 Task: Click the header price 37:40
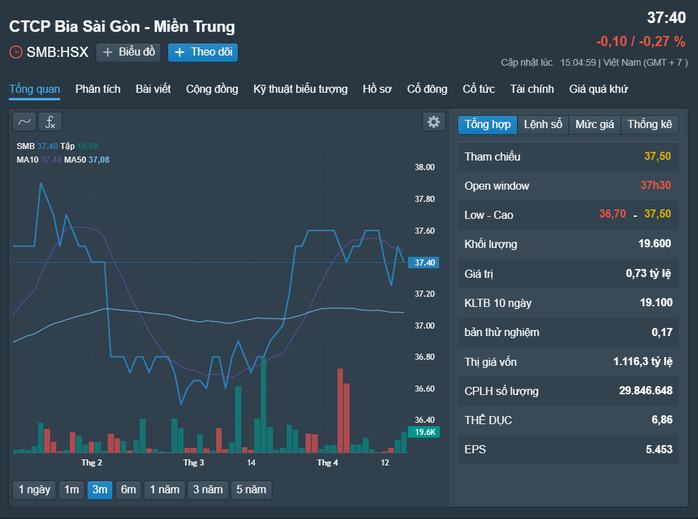point(666,18)
